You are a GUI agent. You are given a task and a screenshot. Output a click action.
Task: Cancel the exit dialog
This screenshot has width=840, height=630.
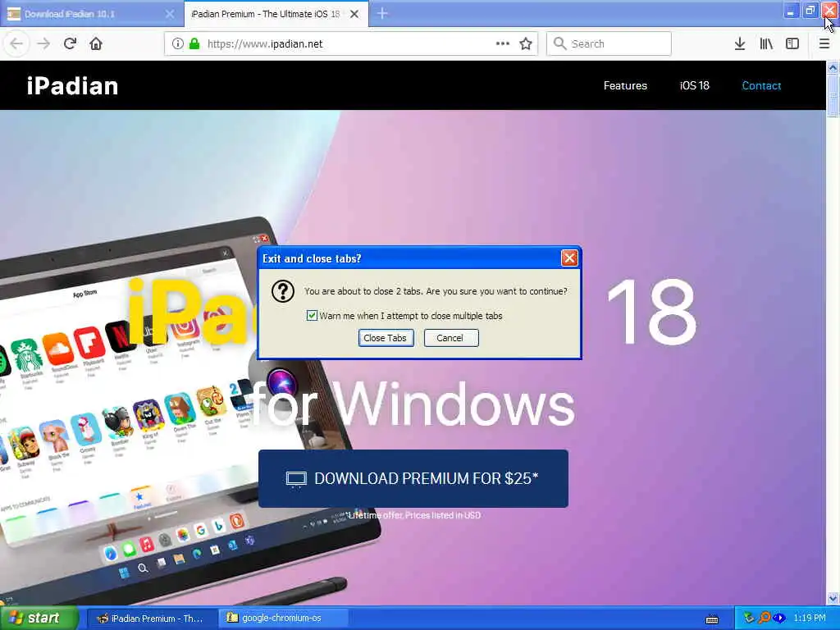(x=450, y=338)
